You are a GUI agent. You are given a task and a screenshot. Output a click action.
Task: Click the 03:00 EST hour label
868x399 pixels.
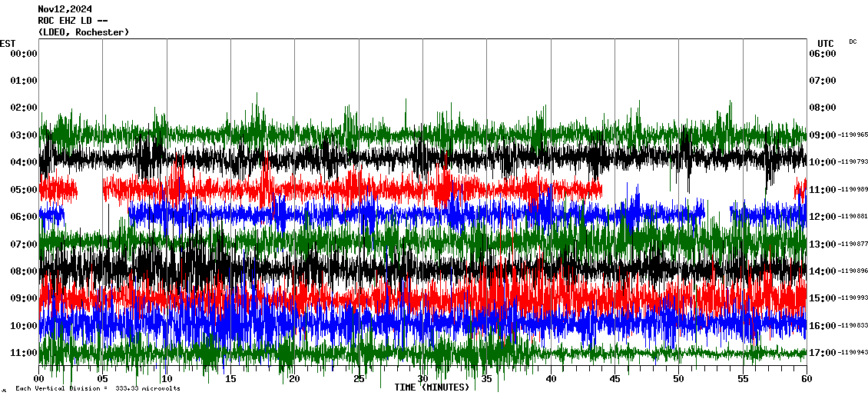click(x=23, y=135)
